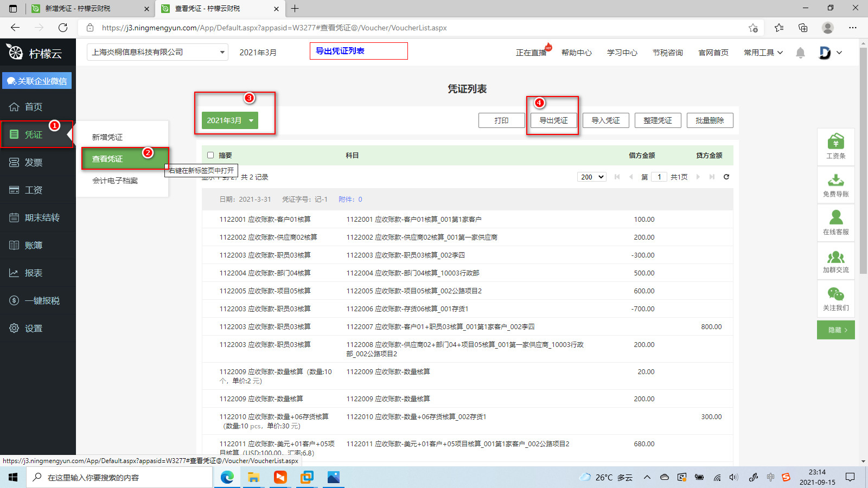The height and width of the screenshot is (488, 868).
Task: Open the 200 records-per-page dropdown
Action: (x=591, y=177)
